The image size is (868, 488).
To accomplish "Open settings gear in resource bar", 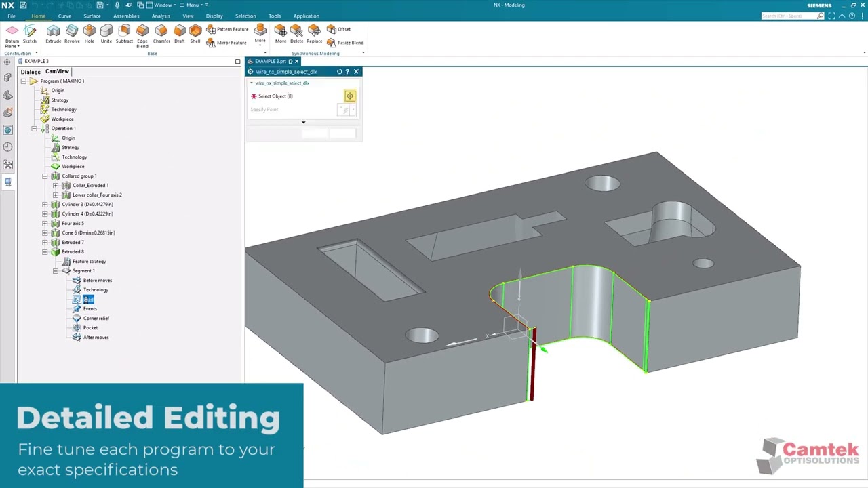I will point(7,62).
